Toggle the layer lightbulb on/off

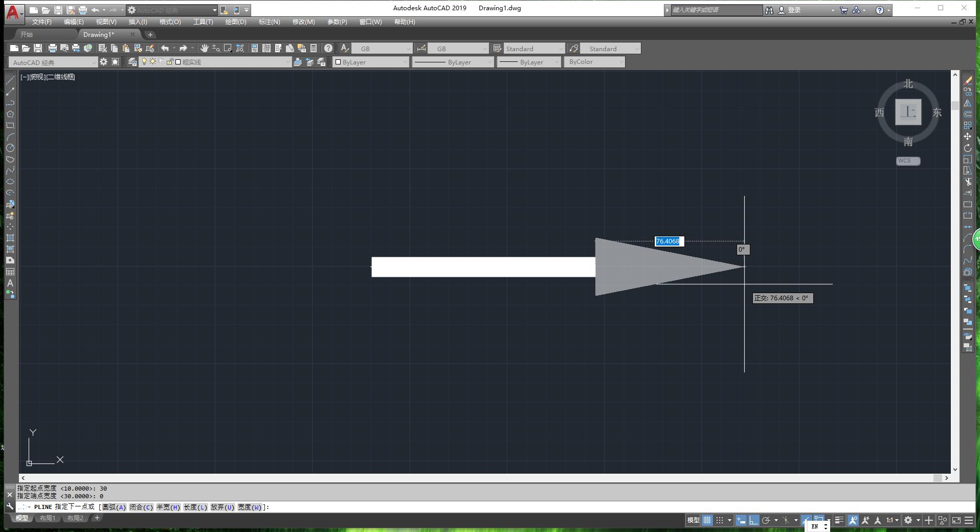tap(144, 62)
